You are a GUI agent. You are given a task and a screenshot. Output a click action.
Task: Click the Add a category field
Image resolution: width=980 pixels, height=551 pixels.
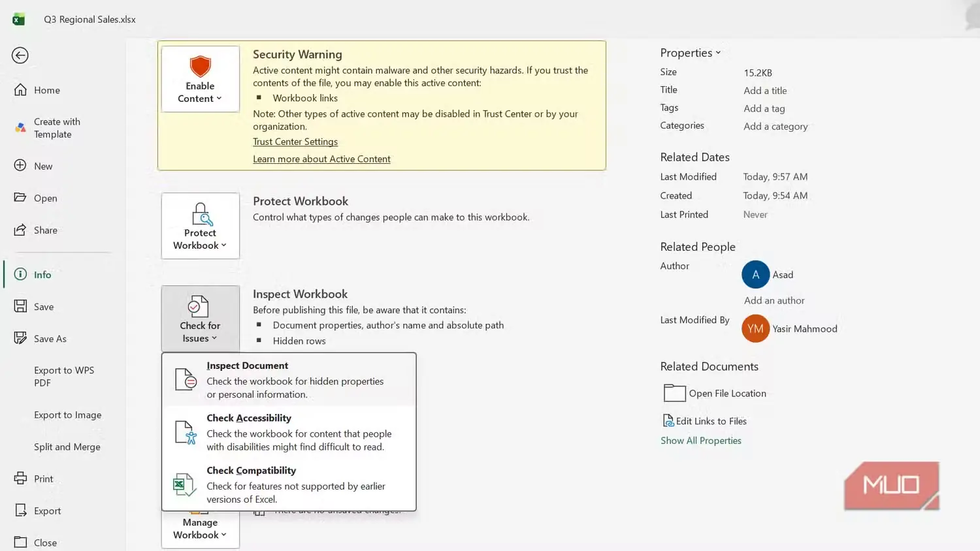coord(776,126)
